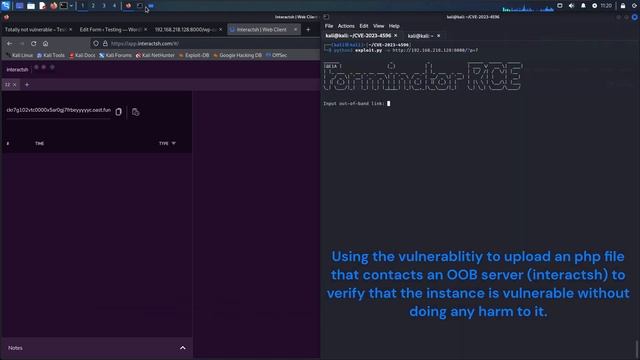Open the File menu in terminal
The height and width of the screenshot is (360, 640).
click(x=329, y=26)
